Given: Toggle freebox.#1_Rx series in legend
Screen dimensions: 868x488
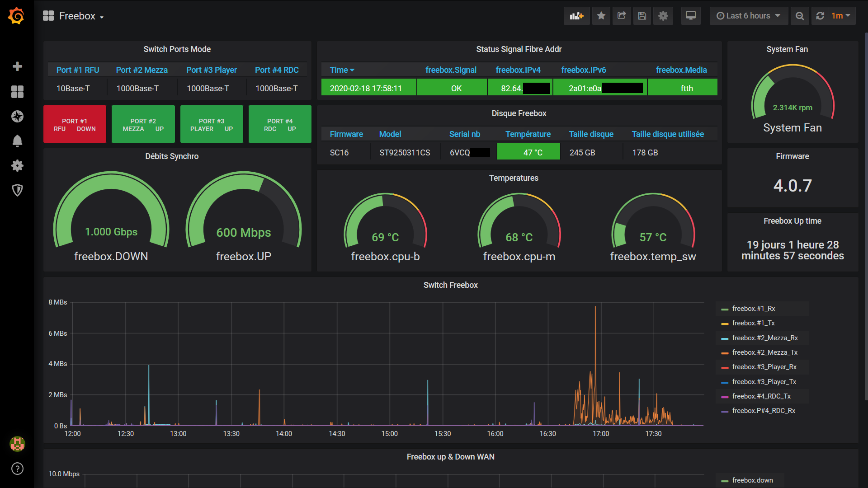Looking at the screenshot, I should [753, 309].
